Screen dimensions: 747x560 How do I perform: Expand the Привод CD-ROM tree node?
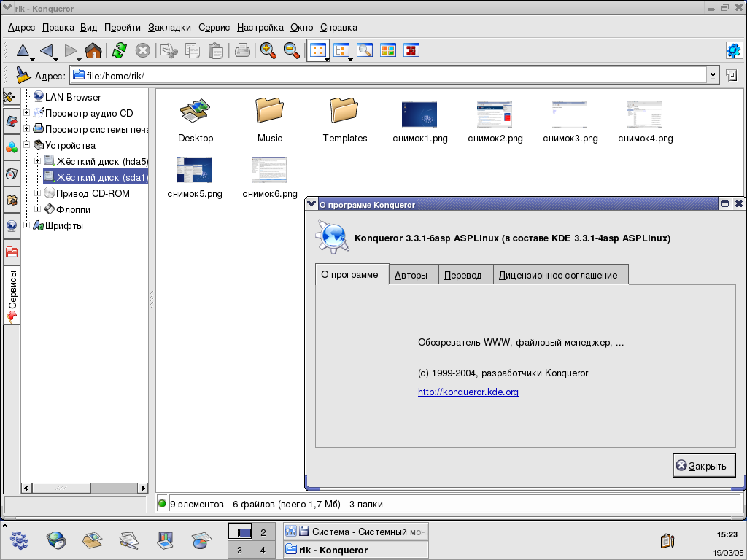[38, 193]
